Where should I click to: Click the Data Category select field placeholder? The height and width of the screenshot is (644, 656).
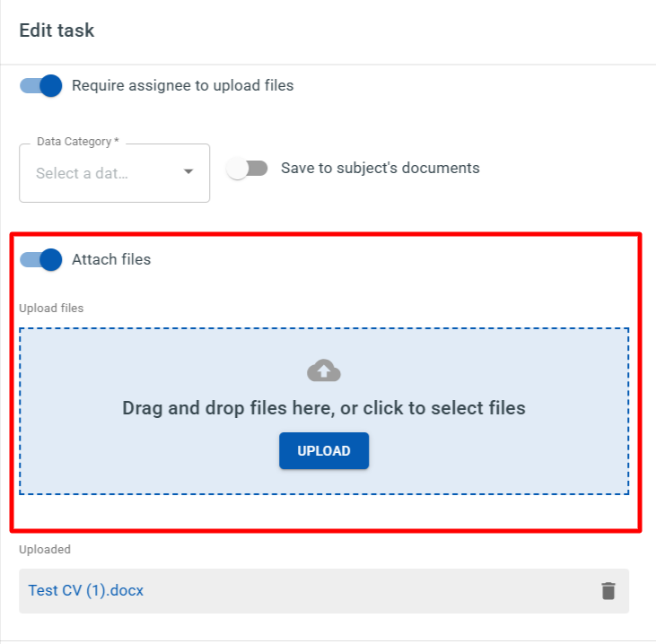point(82,173)
